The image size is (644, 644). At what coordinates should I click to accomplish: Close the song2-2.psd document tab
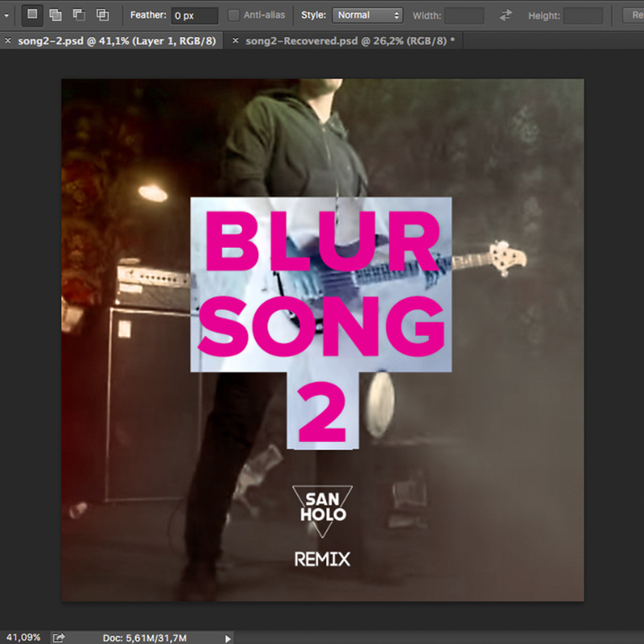coord(8,40)
